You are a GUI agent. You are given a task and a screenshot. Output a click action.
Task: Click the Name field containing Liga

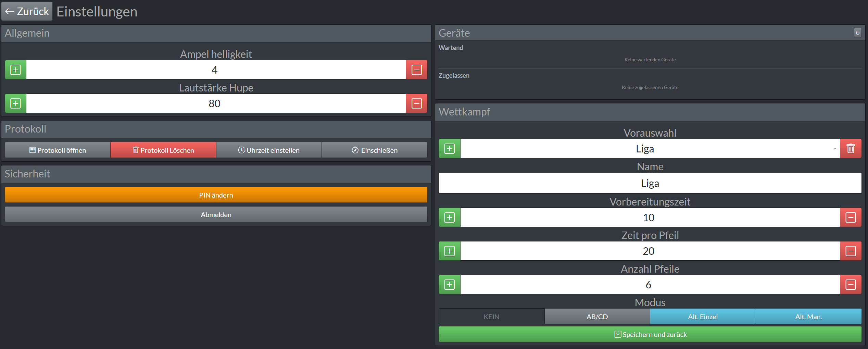point(650,183)
